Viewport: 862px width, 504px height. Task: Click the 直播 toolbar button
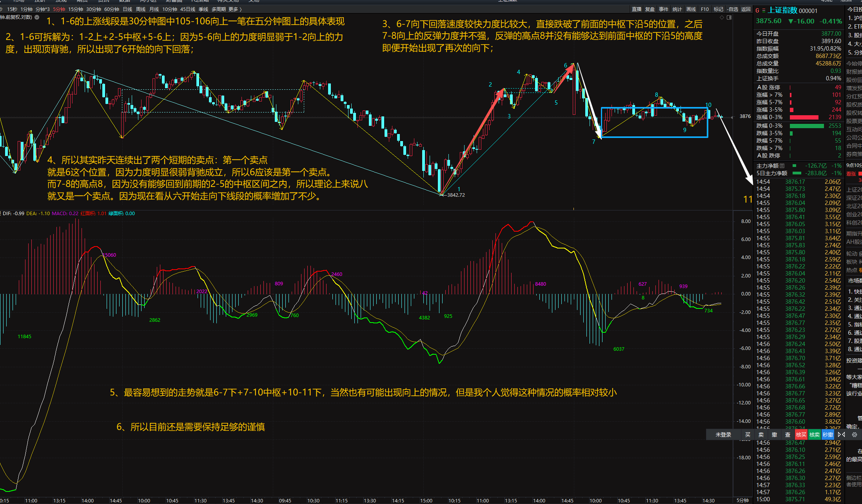[x=637, y=9]
